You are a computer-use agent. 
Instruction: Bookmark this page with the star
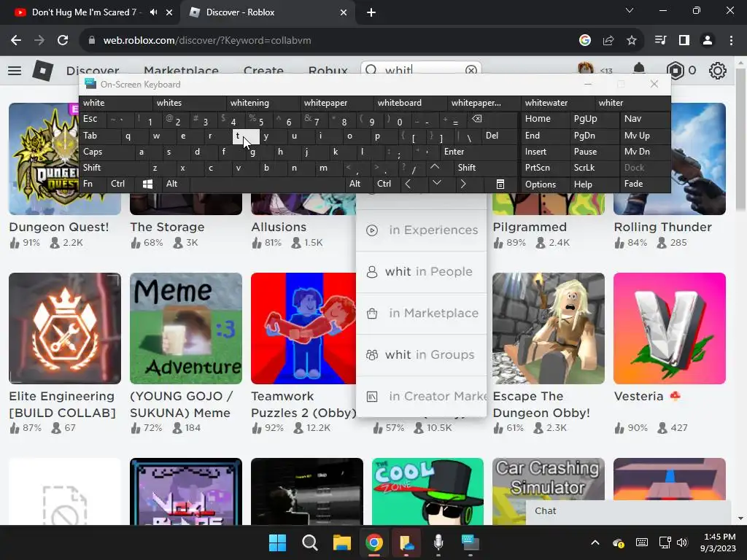[x=631, y=41]
